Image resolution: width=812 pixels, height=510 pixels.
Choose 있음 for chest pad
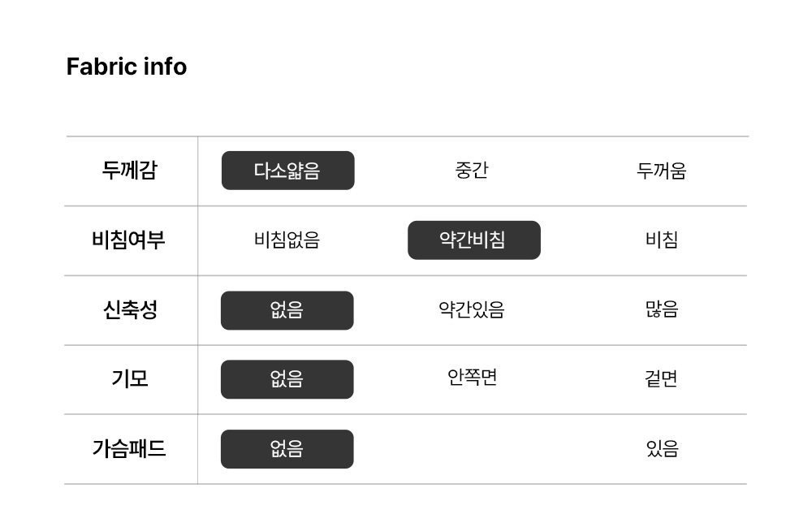pyautogui.click(x=662, y=449)
